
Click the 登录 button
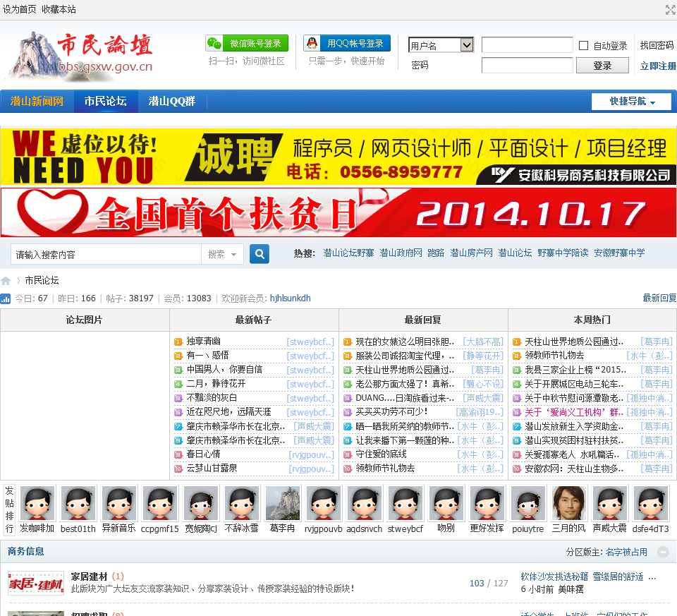pyautogui.click(x=602, y=65)
